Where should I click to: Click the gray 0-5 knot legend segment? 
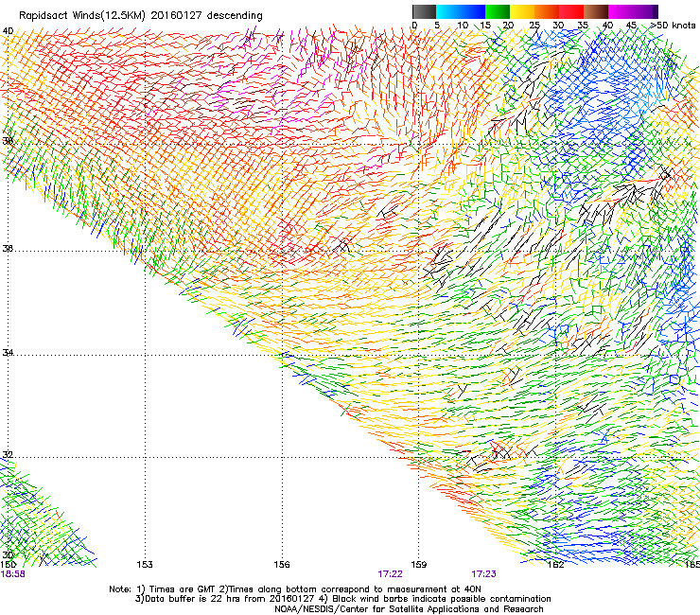click(x=424, y=11)
